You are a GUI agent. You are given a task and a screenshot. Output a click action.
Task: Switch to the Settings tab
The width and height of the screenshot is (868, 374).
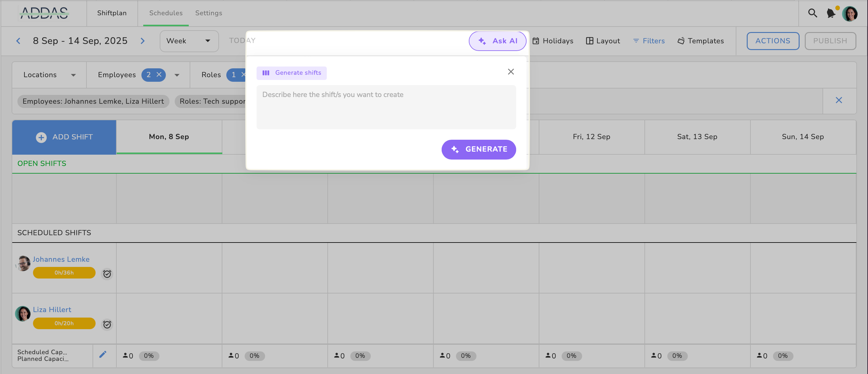click(x=209, y=13)
